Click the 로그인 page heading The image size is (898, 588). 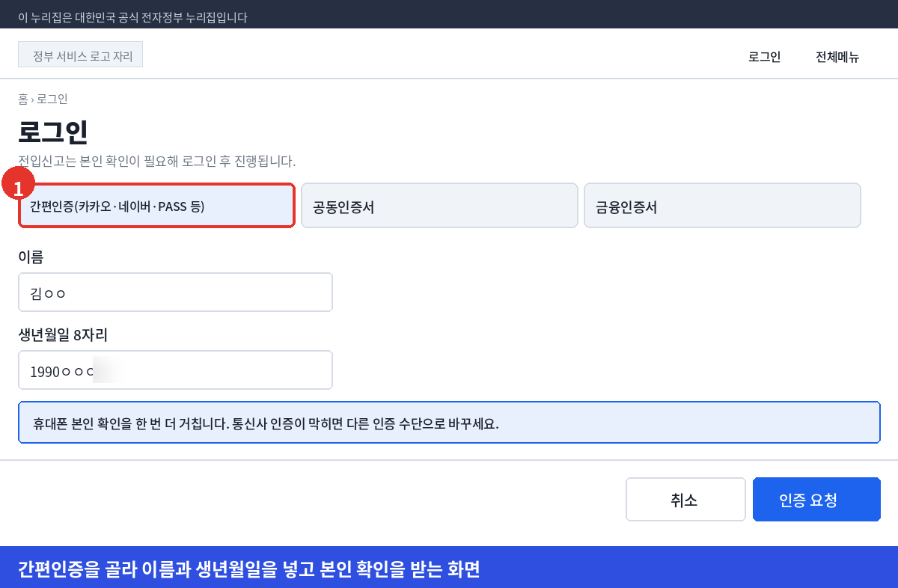(53, 132)
